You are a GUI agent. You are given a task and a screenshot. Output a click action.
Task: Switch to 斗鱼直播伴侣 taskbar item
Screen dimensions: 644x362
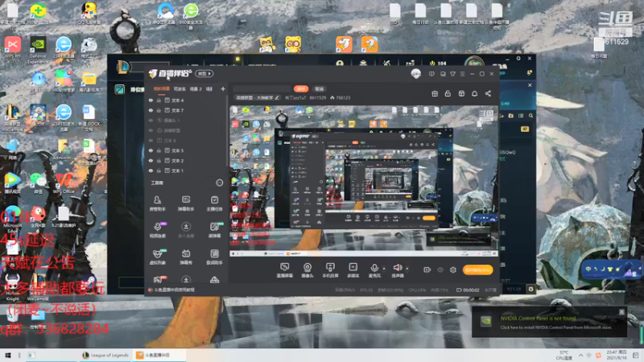tap(159, 356)
